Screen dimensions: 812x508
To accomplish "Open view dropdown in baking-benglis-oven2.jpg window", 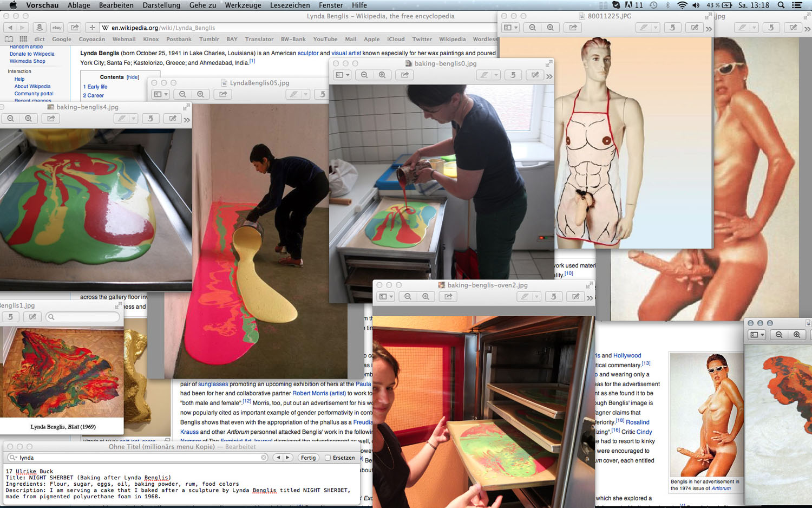I will click(x=385, y=297).
